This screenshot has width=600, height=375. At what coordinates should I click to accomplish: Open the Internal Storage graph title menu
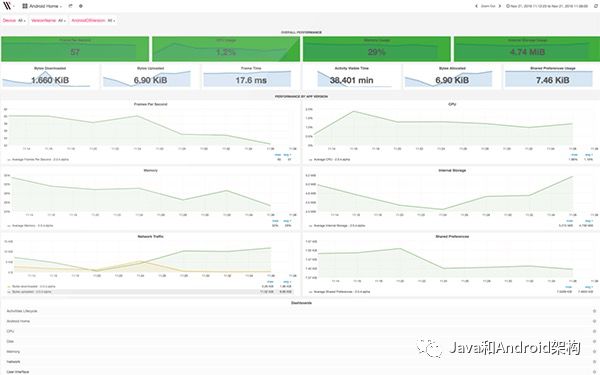pyautogui.click(x=452, y=170)
